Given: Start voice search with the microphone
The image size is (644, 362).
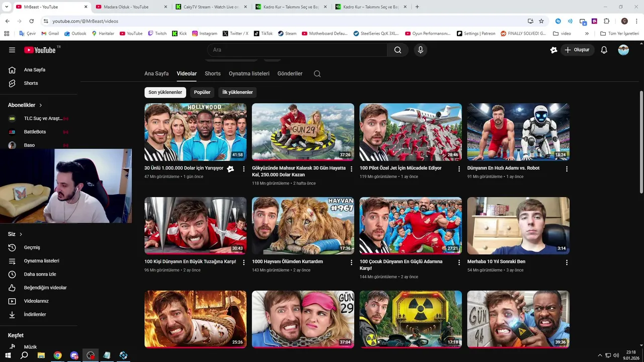Looking at the screenshot, I should [x=421, y=50].
